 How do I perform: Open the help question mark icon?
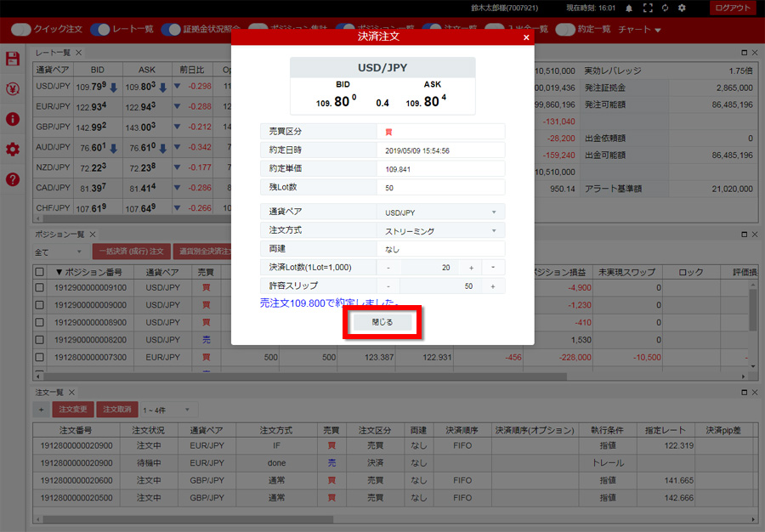point(13,179)
